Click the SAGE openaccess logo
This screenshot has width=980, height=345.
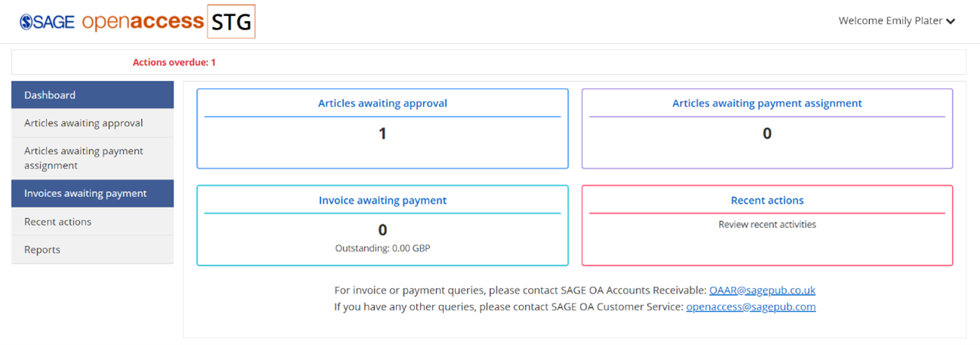click(112, 21)
